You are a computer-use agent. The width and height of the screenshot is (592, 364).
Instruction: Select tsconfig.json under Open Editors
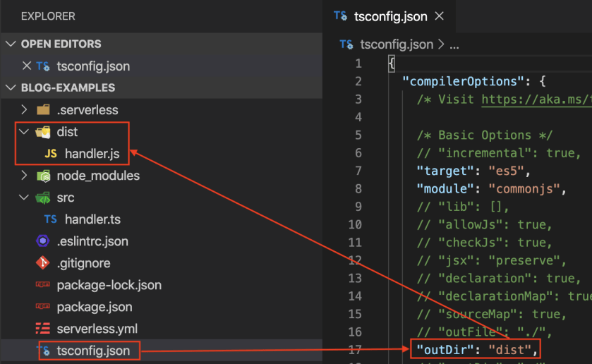(x=93, y=66)
